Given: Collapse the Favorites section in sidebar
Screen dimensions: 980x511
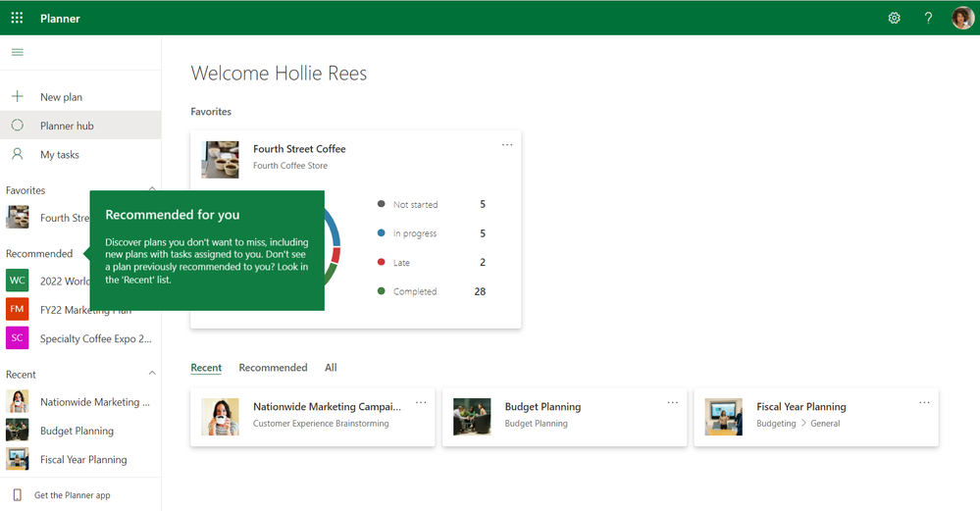Looking at the screenshot, I should 152,188.
